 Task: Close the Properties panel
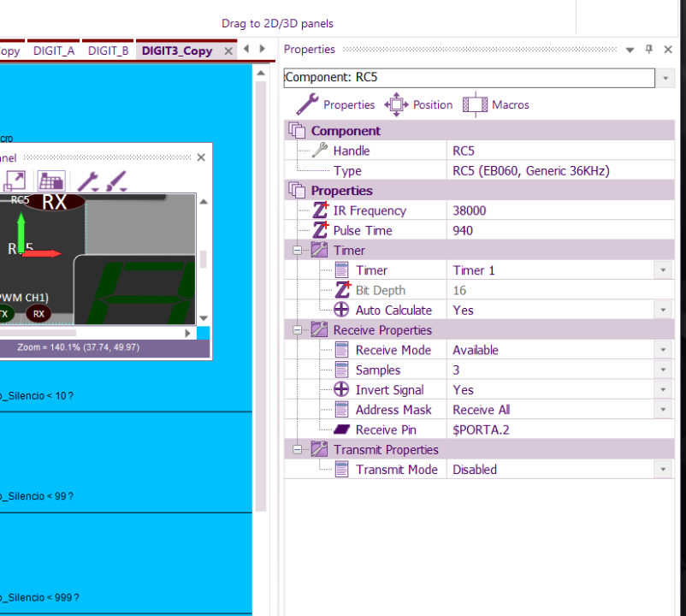tap(668, 50)
